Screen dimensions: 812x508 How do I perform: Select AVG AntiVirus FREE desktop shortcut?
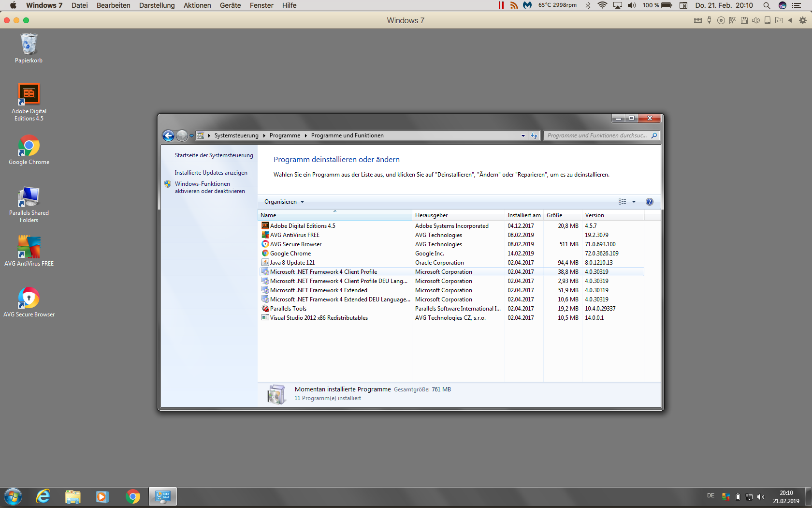pyautogui.click(x=29, y=251)
